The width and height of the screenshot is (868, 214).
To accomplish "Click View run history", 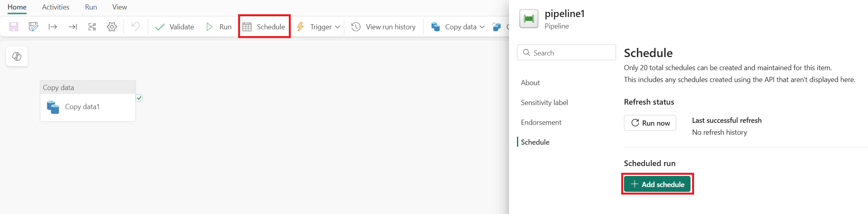I will pos(383,27).
